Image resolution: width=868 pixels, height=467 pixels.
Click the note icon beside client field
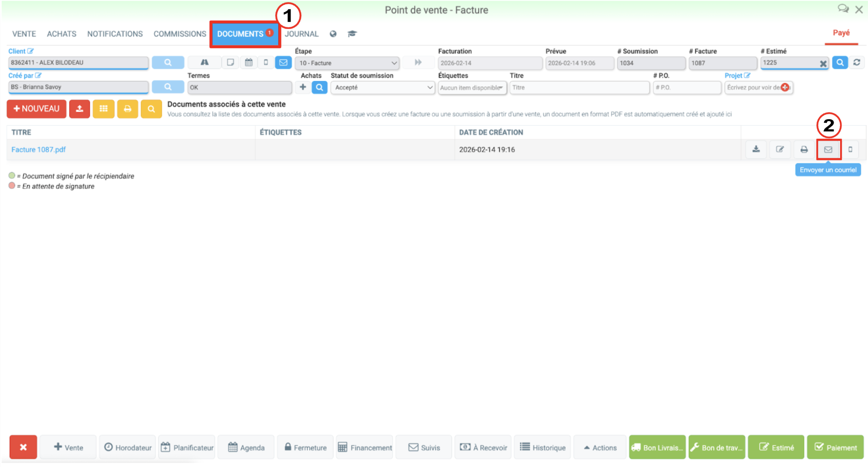231,63
